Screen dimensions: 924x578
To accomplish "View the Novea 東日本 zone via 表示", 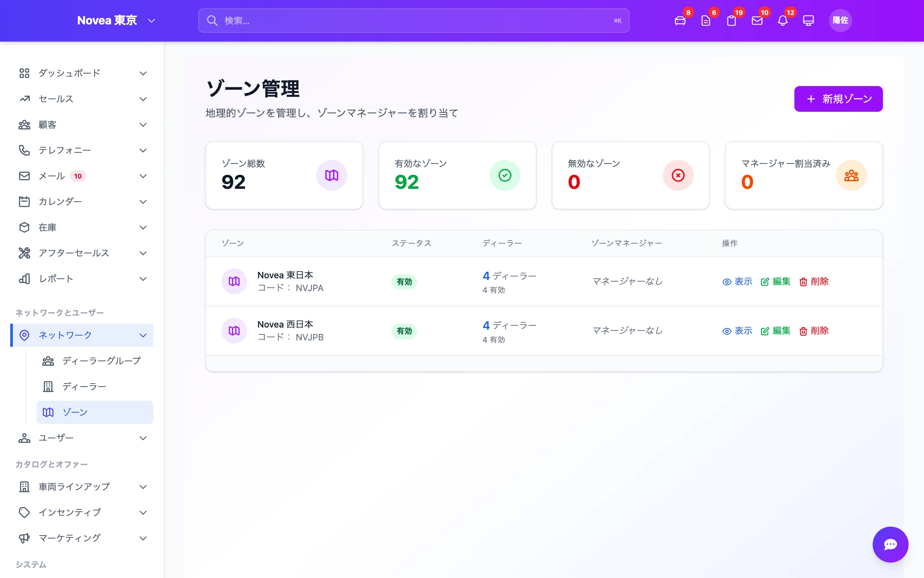I will (x=737, y=281).
